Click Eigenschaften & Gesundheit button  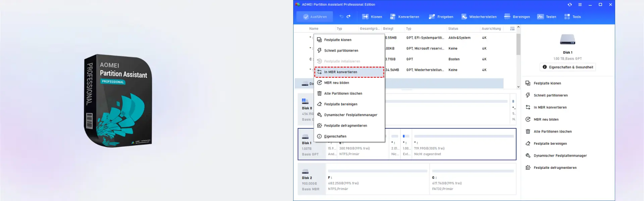point(568,67)
